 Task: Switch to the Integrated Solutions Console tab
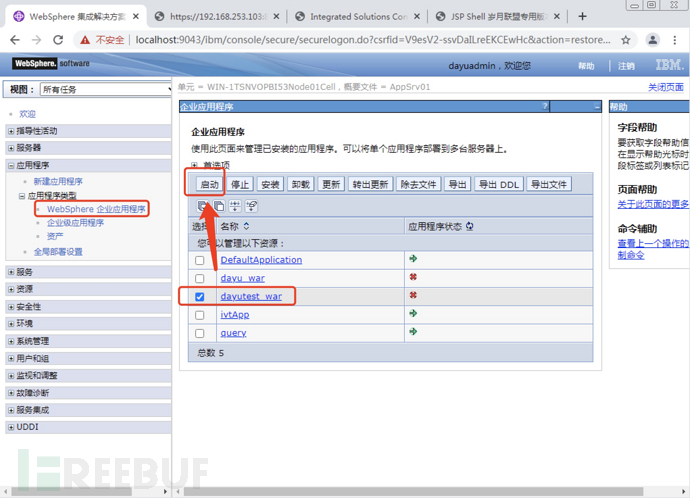[358, 16]
